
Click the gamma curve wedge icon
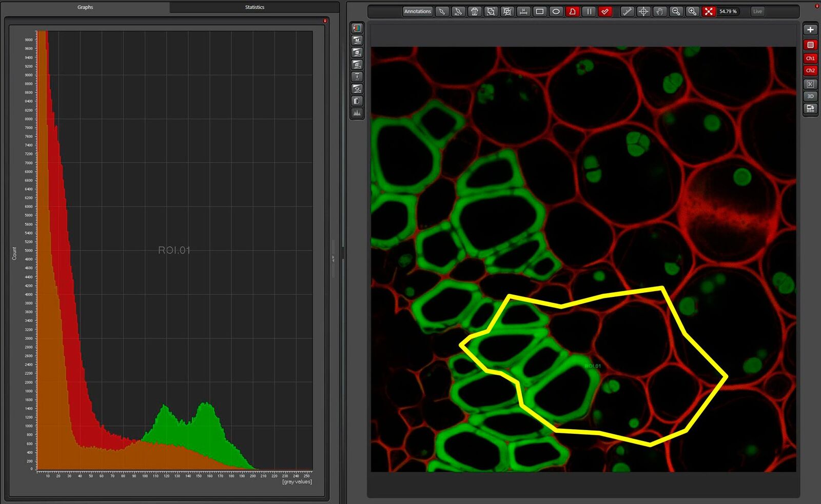pyautogui.click(x=357, y=89)
